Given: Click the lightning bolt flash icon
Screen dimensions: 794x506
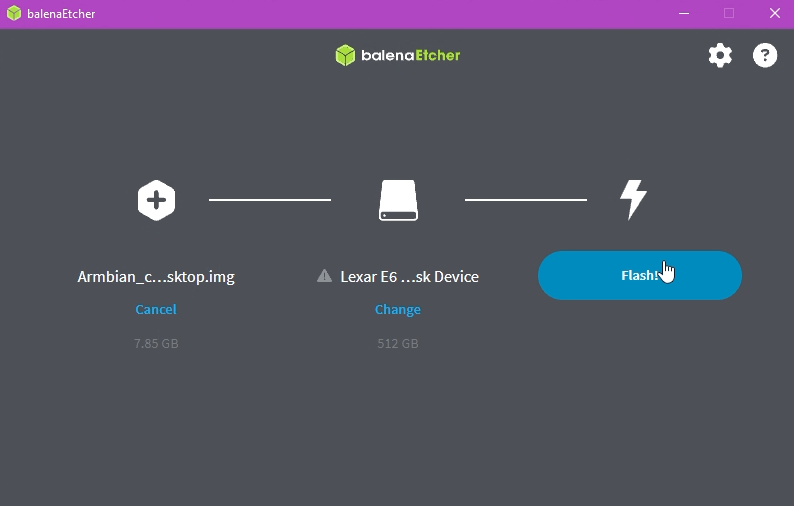Looking at the screenshot, I should tap(633, 200).
